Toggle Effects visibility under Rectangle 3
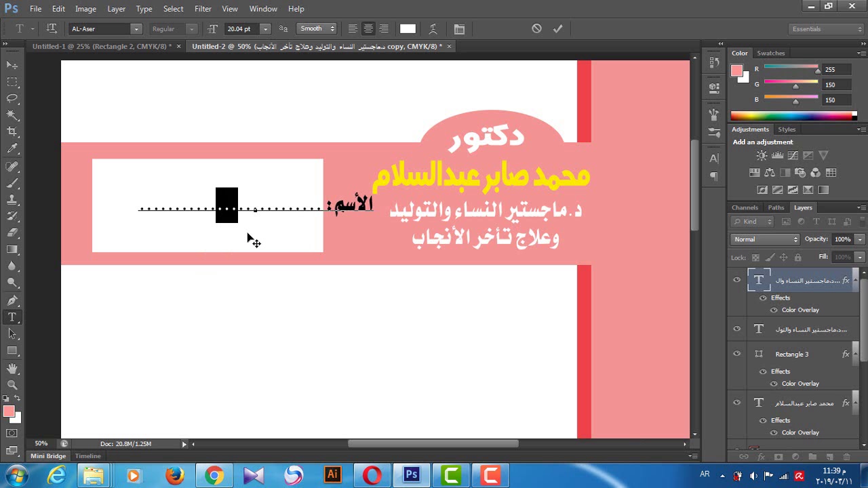The image size is (868, 488). [x=763, y=371]
